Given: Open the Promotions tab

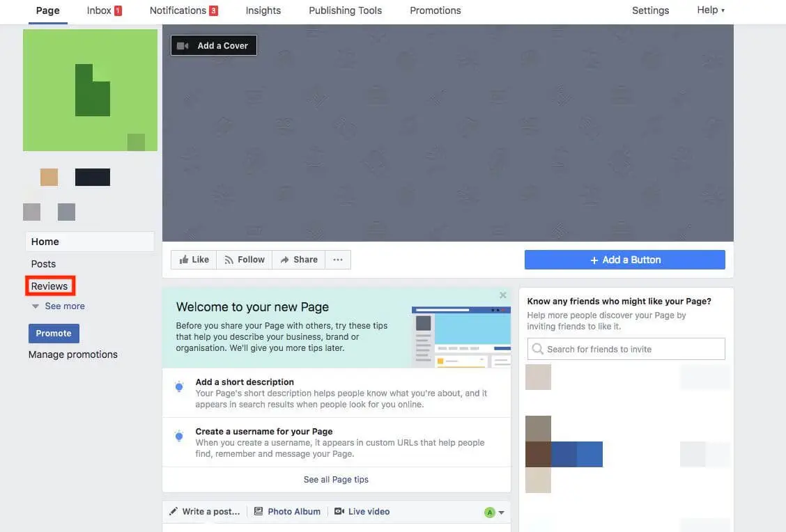Looking at the screenshot, I should (x=435, y=10).
